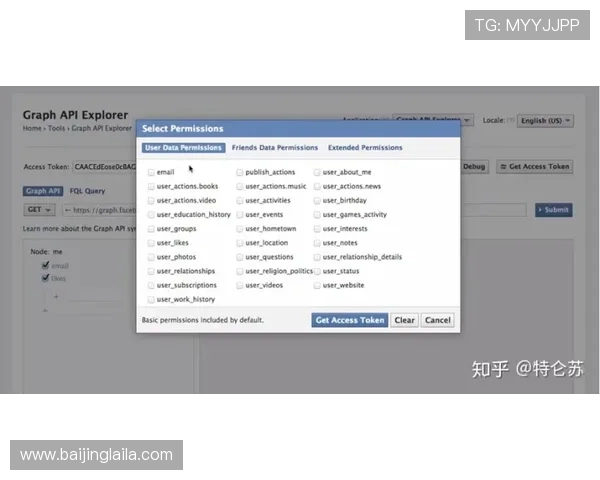This screenshot has height=480, width=600.
Task: Open the Application selector dropdown
Action: (x=432, y=120)
